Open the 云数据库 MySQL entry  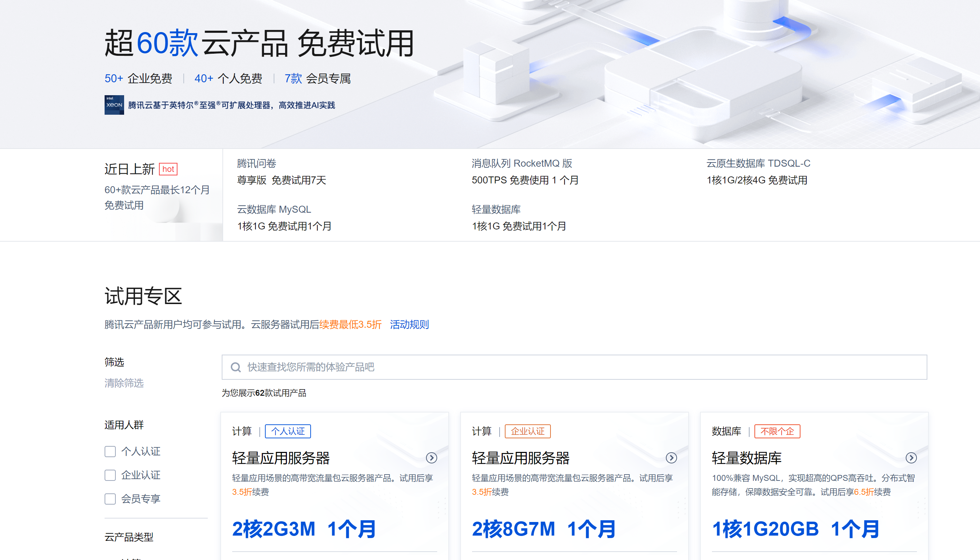[274, 210]
